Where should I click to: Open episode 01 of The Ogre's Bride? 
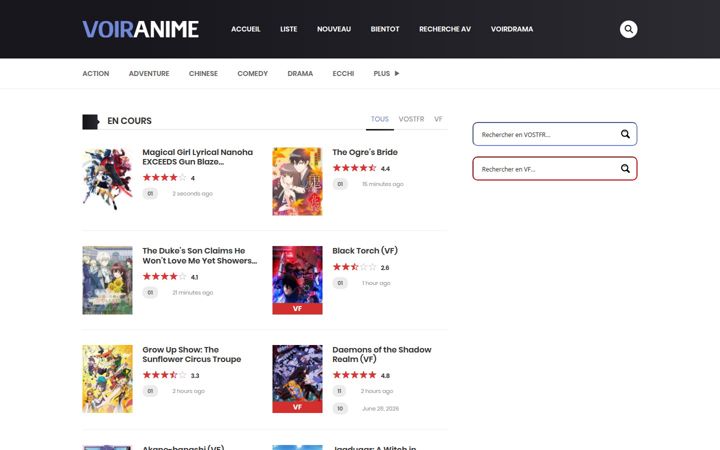click(340, 184)
